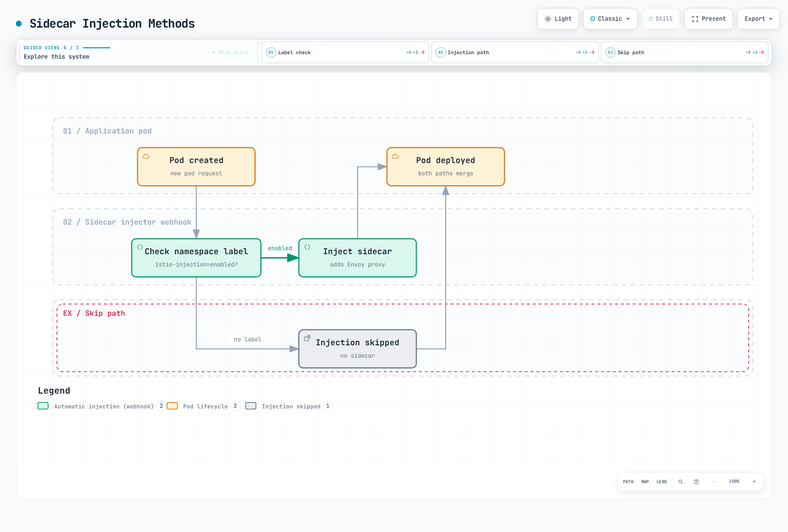Toggle the Light theme button
Screen dimensions: 788x532
[x=558, y=19]
